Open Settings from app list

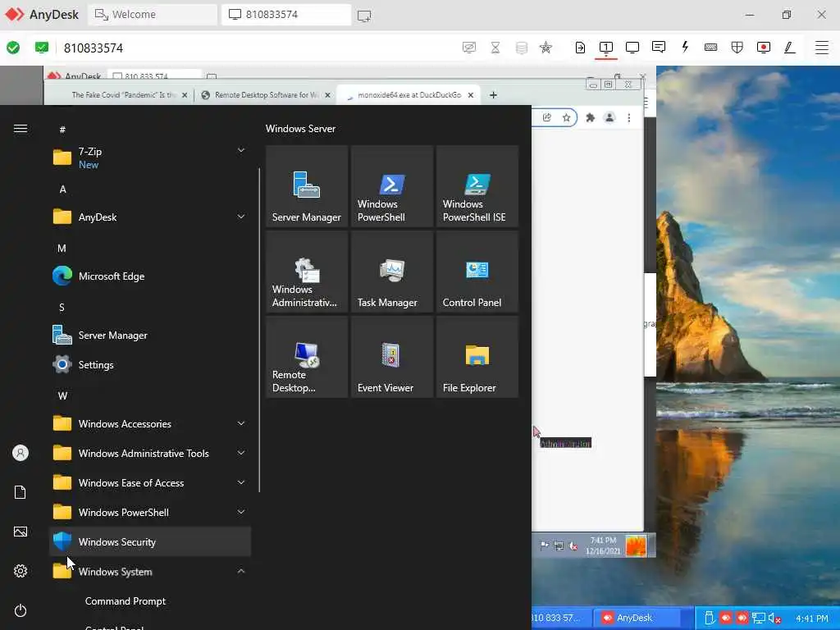tap(150, 365)
